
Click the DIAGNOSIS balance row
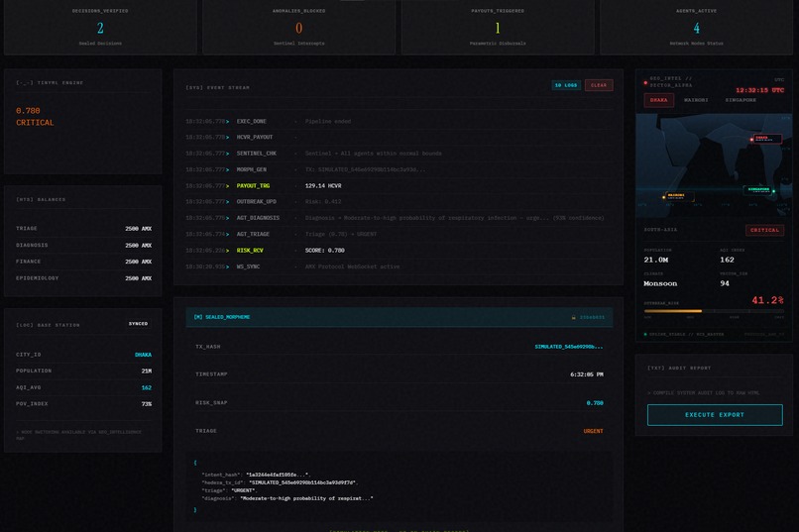(83, 246)
